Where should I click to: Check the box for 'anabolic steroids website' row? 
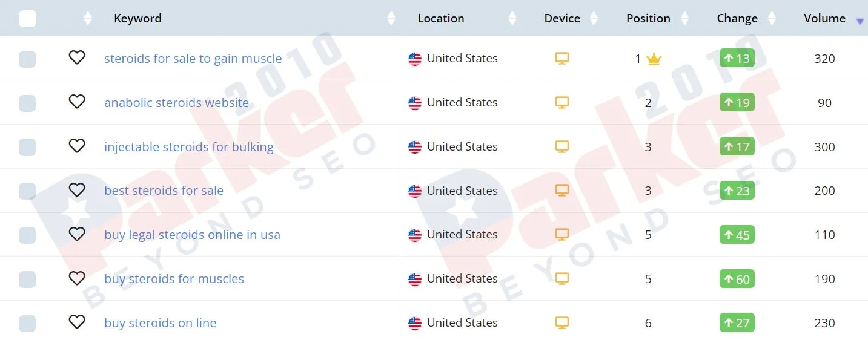click(x=27, y=103)
